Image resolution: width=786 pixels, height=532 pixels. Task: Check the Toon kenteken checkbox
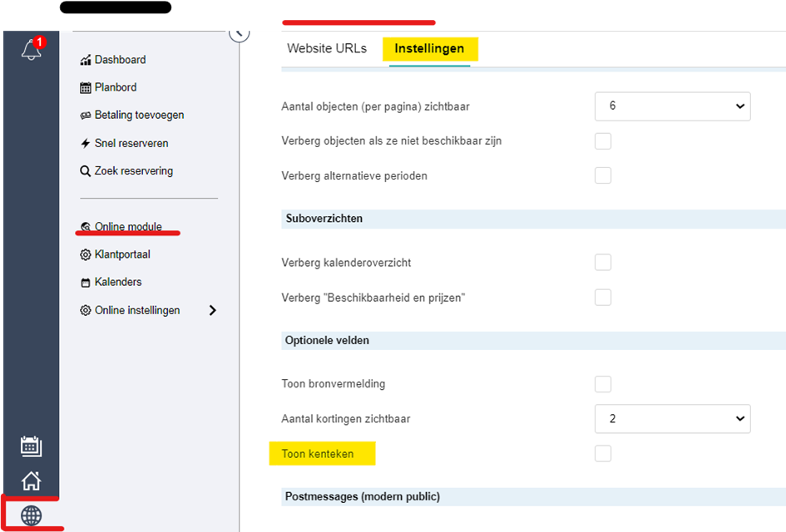pyautogui.click(x=602, y=453)
